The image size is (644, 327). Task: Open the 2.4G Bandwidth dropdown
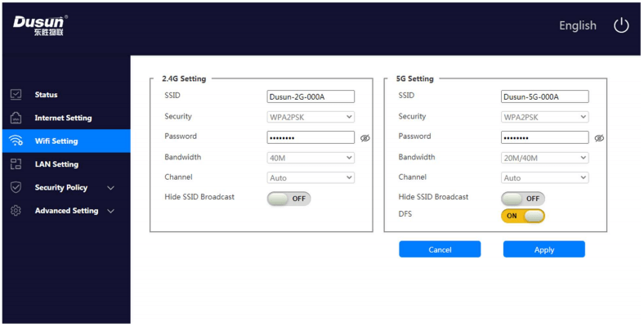click(x=311, y=158)
